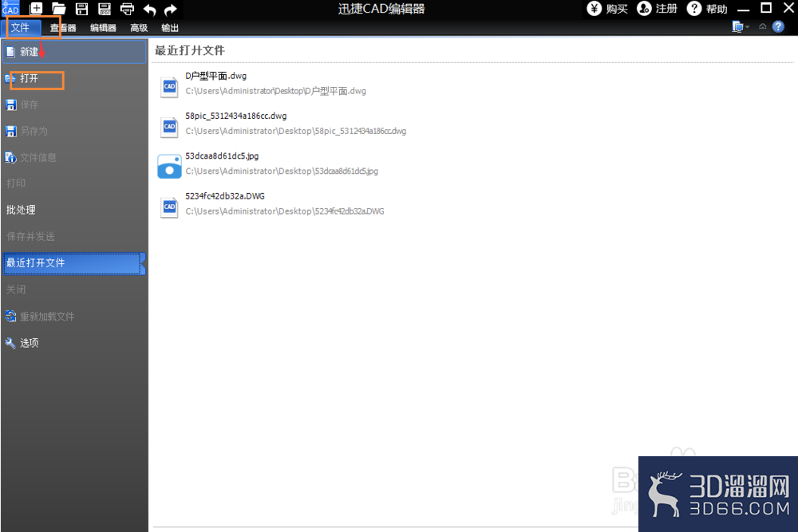Open folder icon in quick toolbar
The image size is (798, 532).
pyautogui.click(x=58, y=9)
